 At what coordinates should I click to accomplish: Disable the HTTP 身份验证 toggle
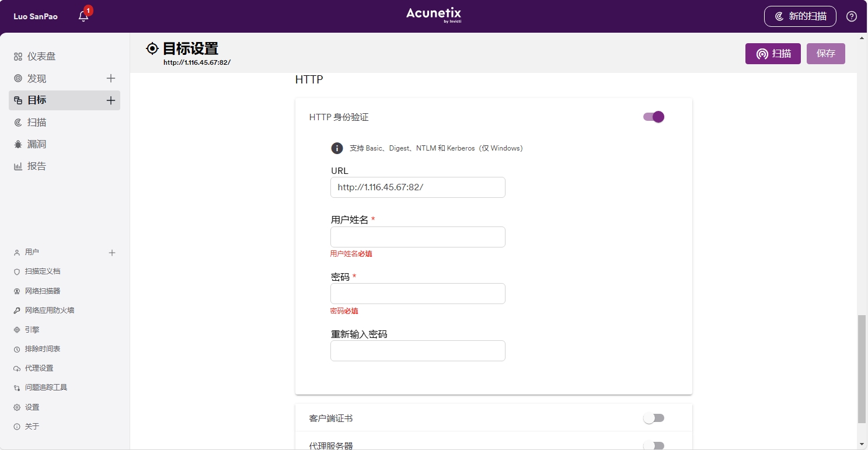[654, 117]
